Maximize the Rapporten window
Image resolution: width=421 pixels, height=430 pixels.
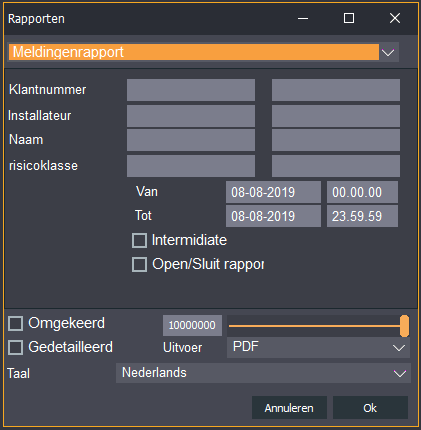[x=349, y=18]
